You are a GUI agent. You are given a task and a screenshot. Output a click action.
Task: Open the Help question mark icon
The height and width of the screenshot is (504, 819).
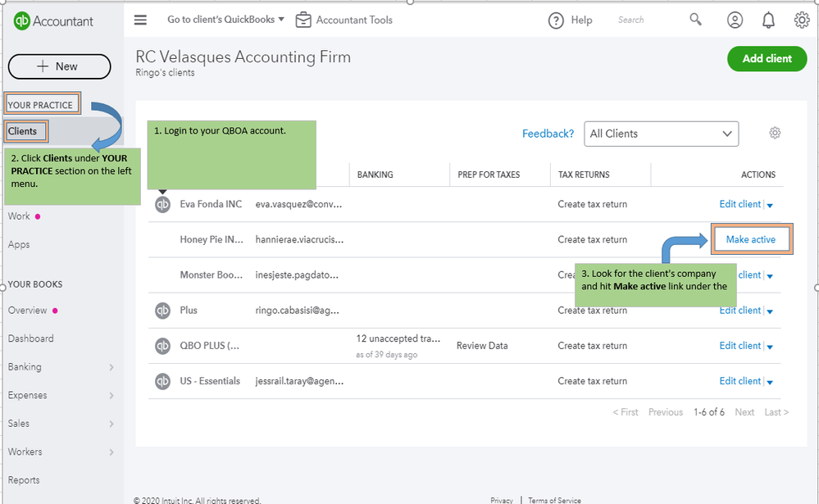[x=557, y=20]
